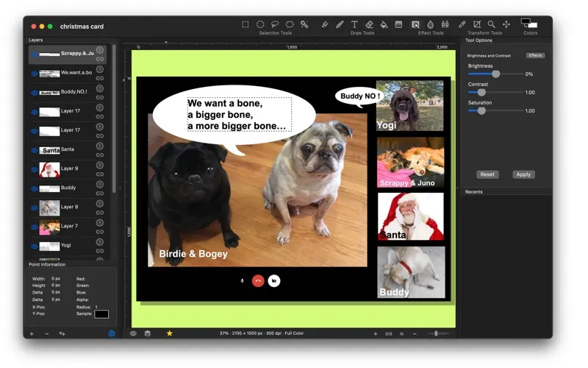Click the Apply button
Image resolution: width=588 pixels, height=368 pixels.
[523, 174]
